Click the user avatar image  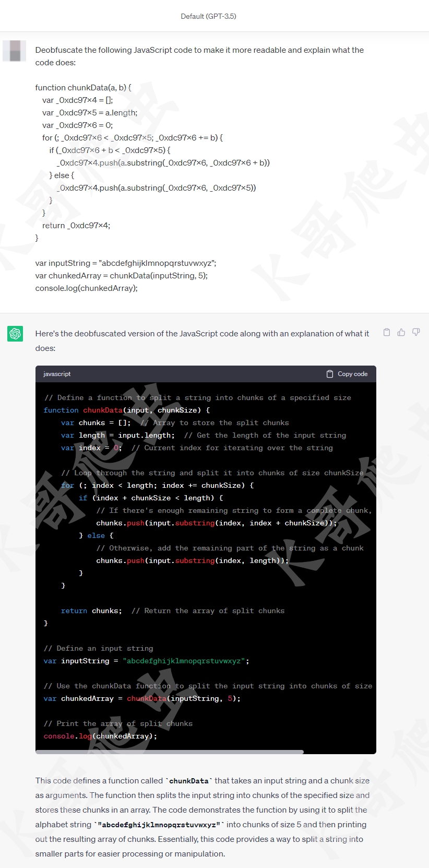[x=15, y=51]
